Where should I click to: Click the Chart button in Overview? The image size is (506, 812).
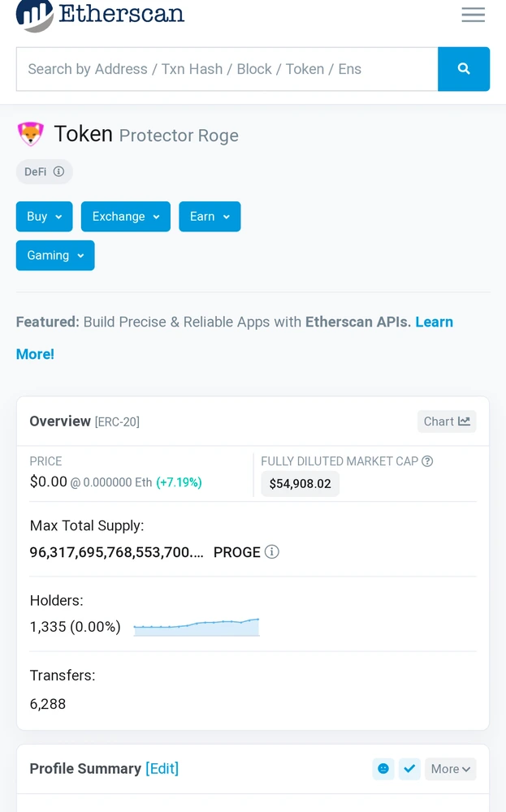coord(446,421)
